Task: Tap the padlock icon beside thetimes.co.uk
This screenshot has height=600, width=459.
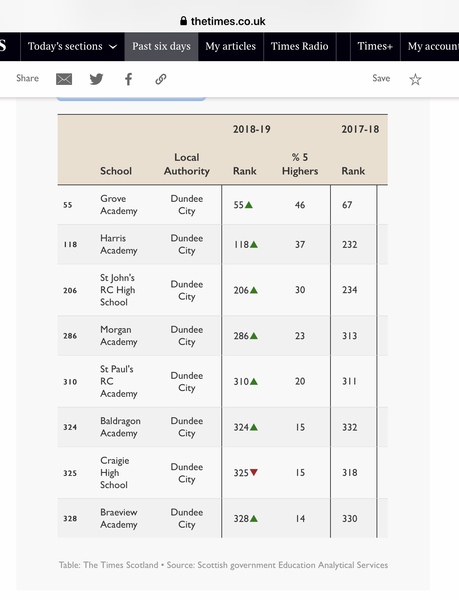Action: (x=184, y=21)
